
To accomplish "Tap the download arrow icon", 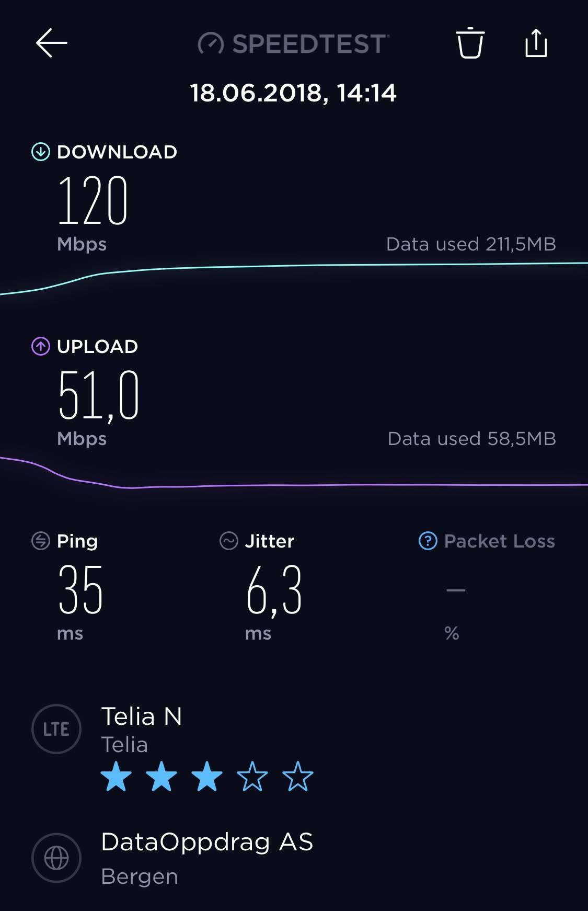I will click(x=41, y=152).
